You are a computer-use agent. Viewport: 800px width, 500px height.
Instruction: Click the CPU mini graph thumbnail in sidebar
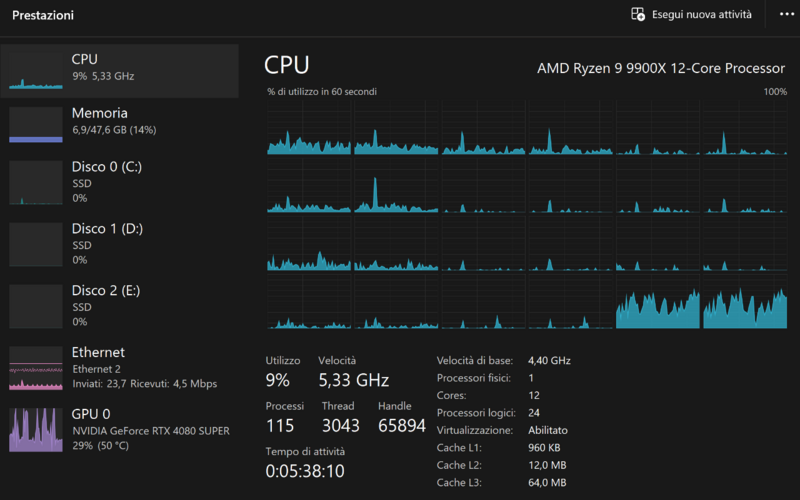click(x=36, y=70)
